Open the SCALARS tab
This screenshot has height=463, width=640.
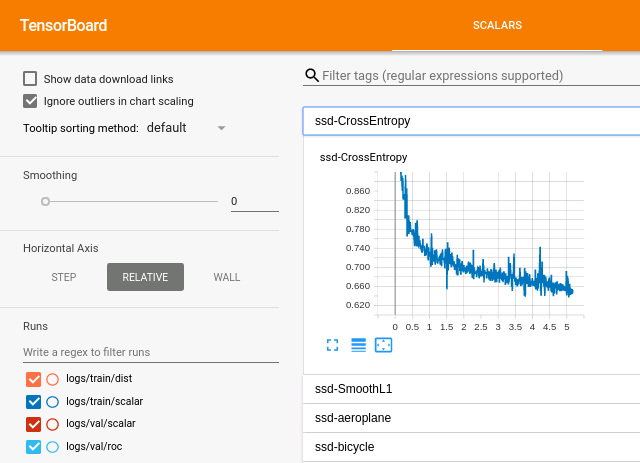pos(497,25)
